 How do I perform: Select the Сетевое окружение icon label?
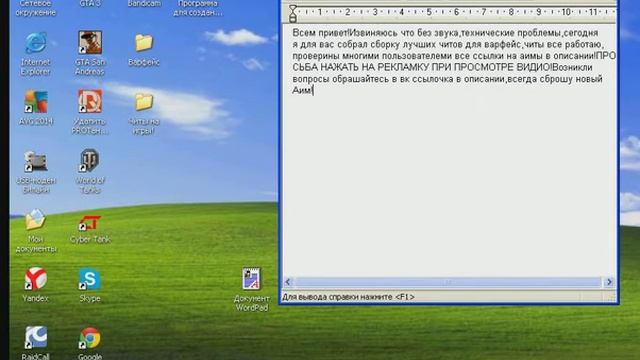click(x=36, y=8)
